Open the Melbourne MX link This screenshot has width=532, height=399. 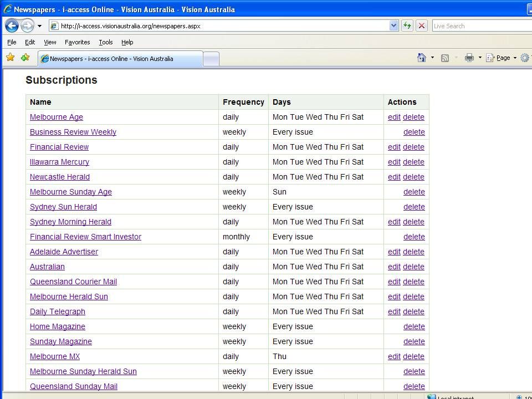pos(55,356)
